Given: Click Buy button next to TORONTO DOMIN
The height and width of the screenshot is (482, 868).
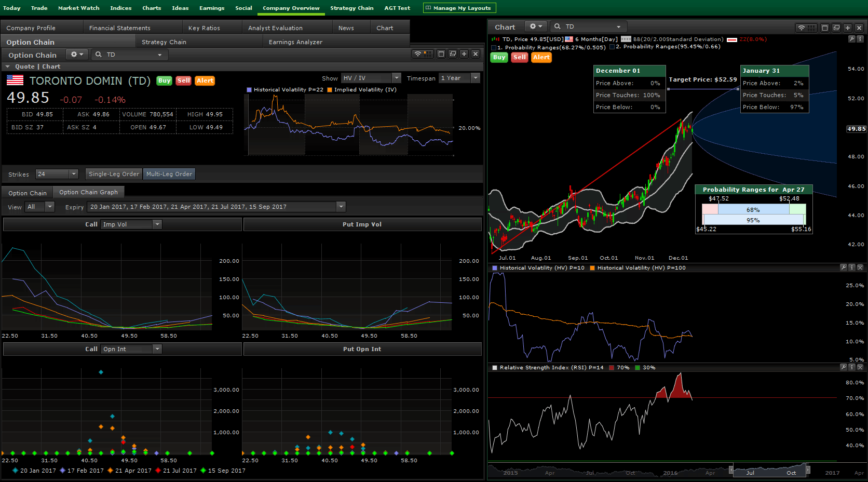Looking at the screenshot, I should [165, 81].
